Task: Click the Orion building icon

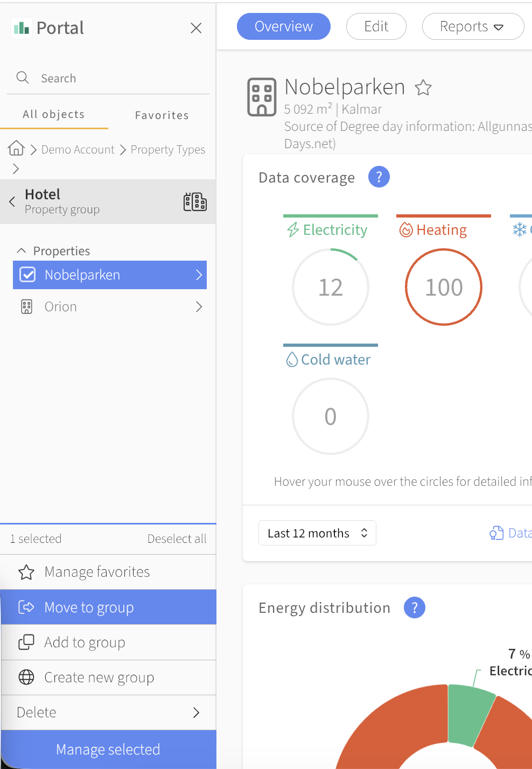Action: pyautogui.click(x=26, y=306)
